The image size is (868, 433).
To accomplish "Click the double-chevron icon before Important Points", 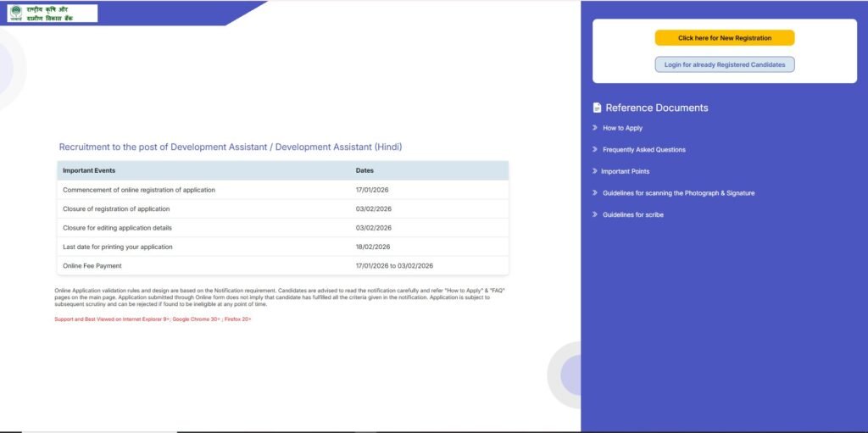I will point(595,171).
